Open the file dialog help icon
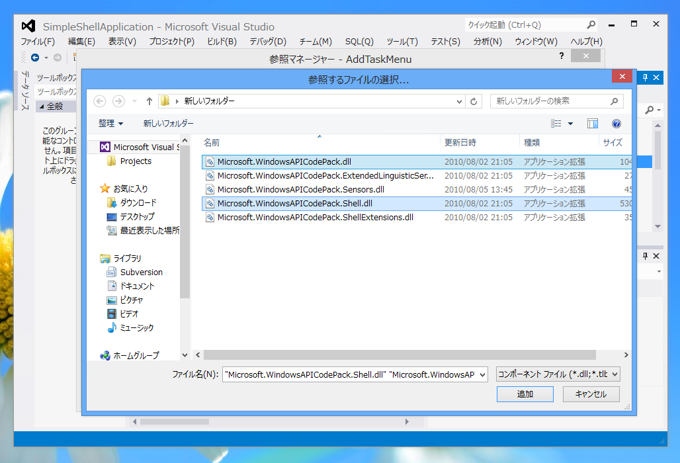The height and width of the screenshot is (463, 680). click(616, 124)
